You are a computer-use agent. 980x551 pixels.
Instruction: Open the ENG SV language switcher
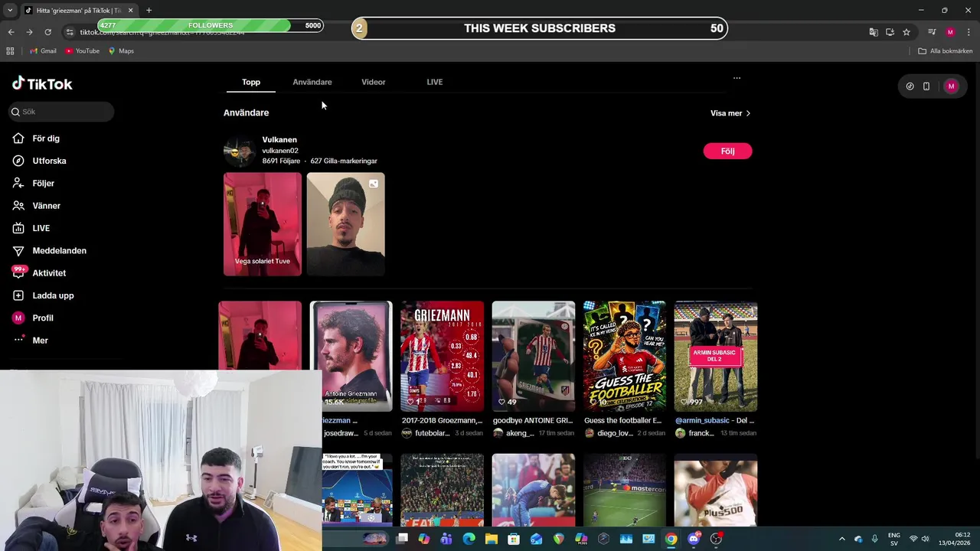pyautogui.click(x=893, y=539)
